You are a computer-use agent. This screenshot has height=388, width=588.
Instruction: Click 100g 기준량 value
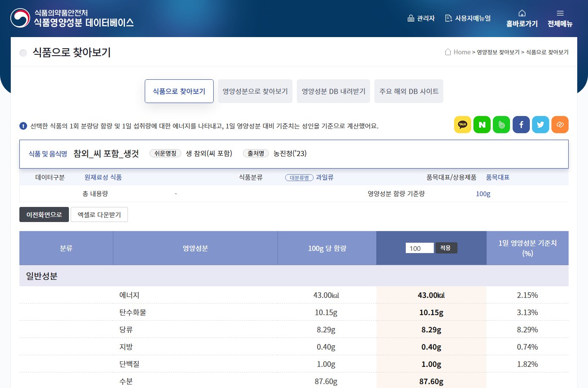[x=483, y=194]
